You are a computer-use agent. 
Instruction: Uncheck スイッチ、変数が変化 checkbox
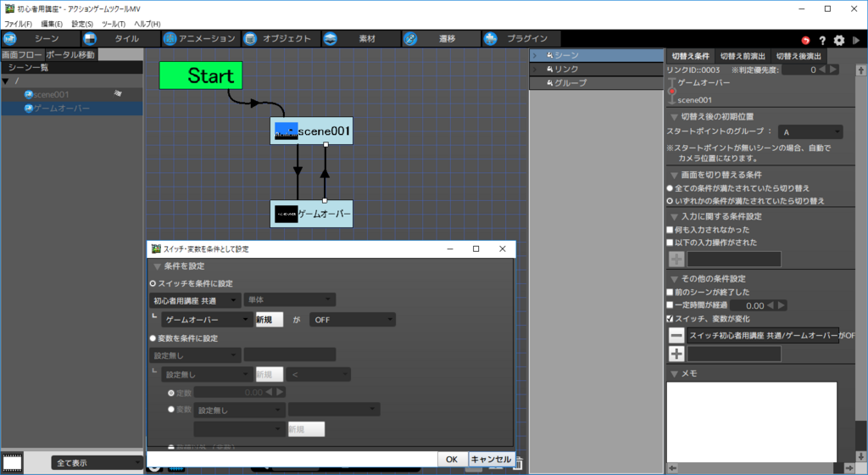[670, 319]
